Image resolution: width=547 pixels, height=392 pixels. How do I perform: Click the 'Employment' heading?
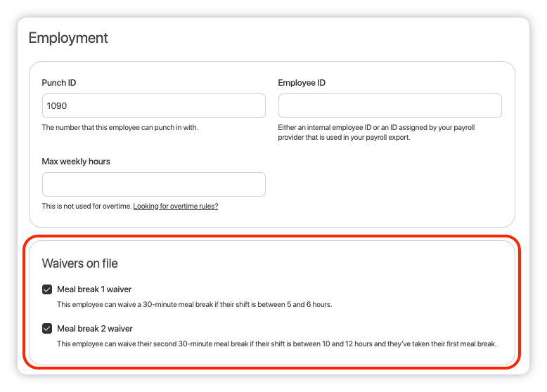click(x=68, y=38)
